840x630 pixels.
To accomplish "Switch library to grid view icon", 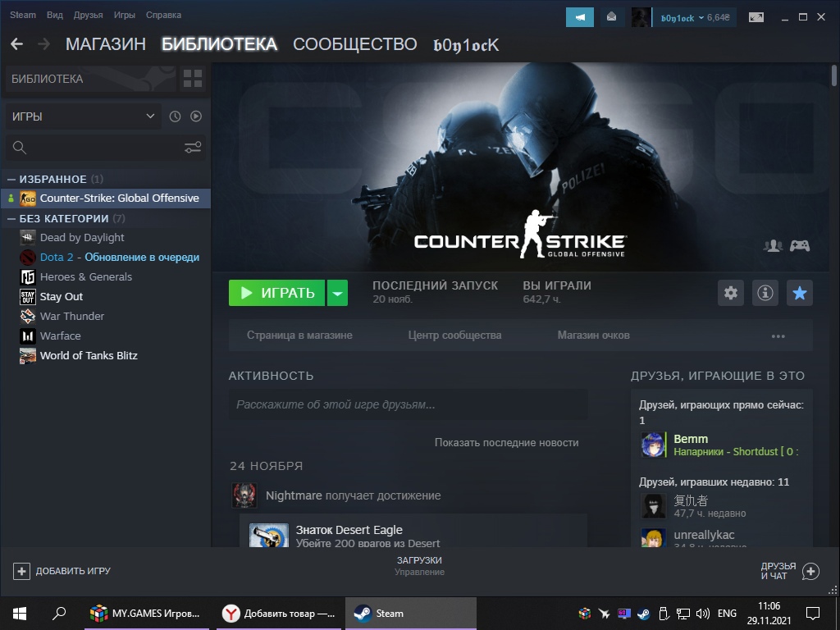I will coord(192,79).
